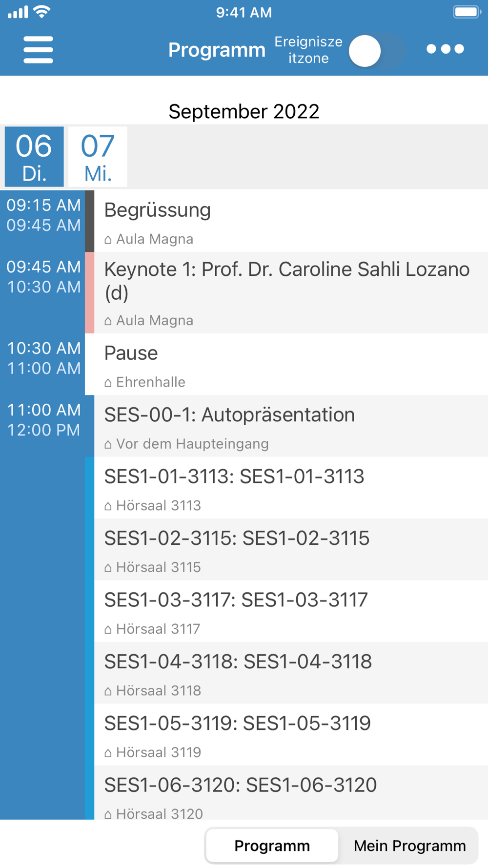The width and height of the screenshot is (488, 868).
Task: Tap the Aula Magna location icon under Begrüssung
Action: pos(108,239)
